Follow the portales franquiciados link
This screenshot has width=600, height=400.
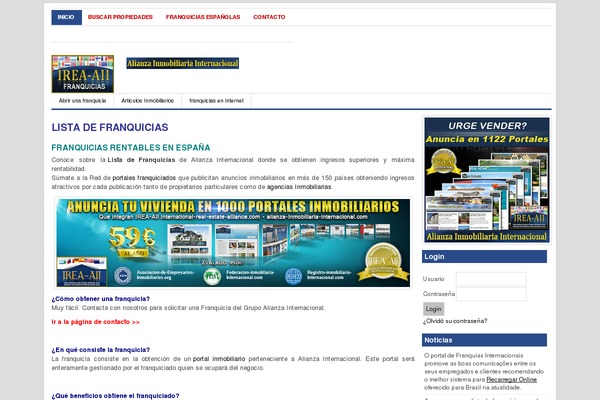click(x=144, y=178)
